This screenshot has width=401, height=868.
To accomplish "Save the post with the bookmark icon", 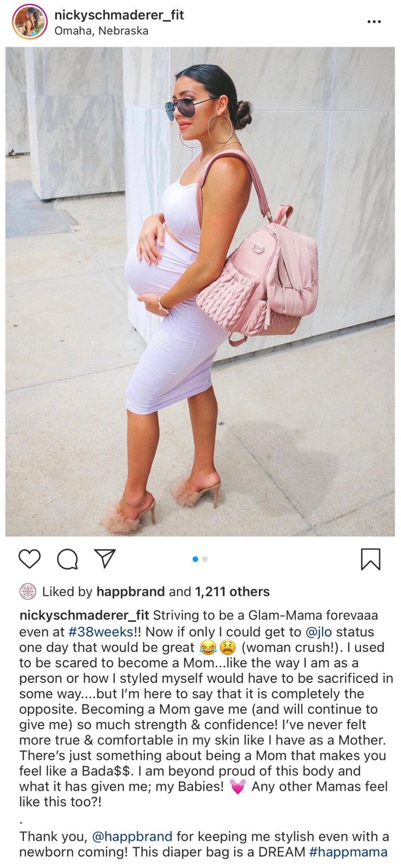I will tap(370, 559).
